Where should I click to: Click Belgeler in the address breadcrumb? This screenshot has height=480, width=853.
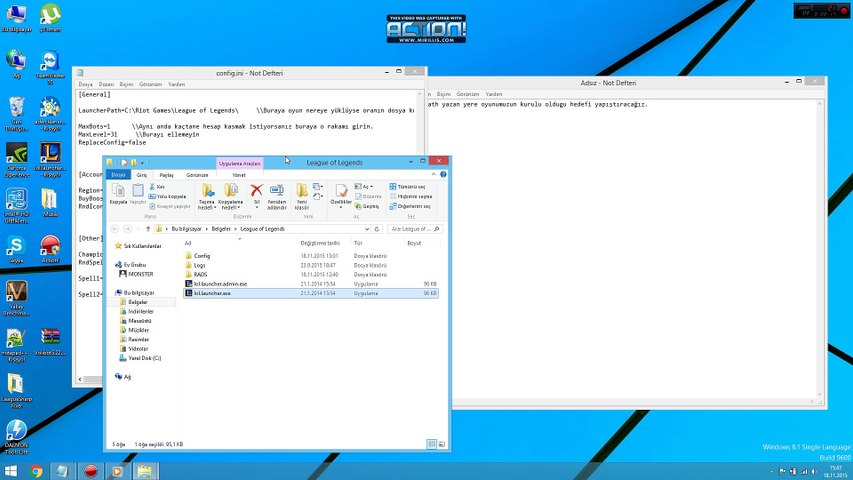[x=221, y=229]
